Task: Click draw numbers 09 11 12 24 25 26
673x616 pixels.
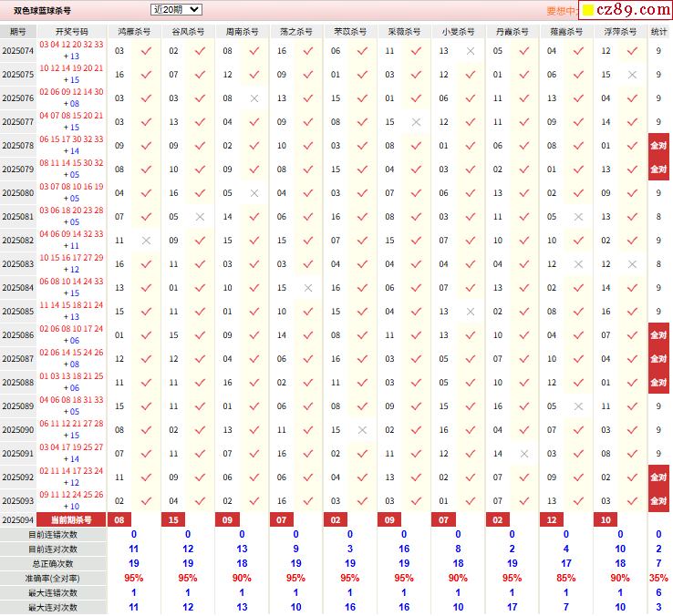Action: tap(71, 495)
